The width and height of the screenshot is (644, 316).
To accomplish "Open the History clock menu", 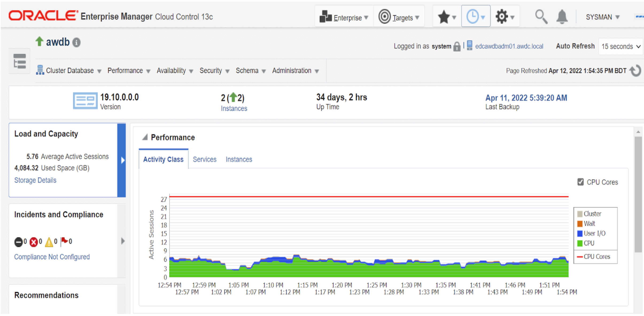I will 476,17.
